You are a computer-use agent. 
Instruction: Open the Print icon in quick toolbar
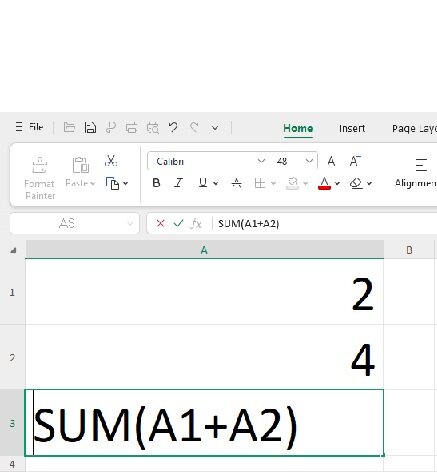pos(131,128)
